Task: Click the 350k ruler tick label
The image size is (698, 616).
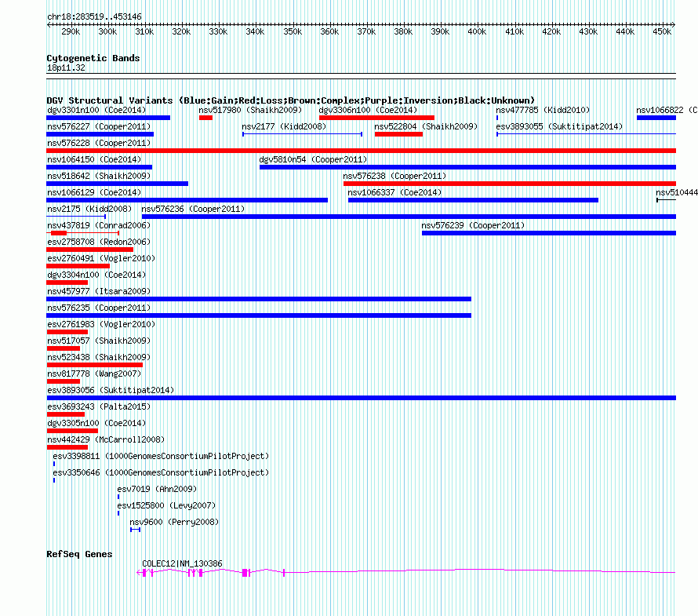Action: coord(293,31)
